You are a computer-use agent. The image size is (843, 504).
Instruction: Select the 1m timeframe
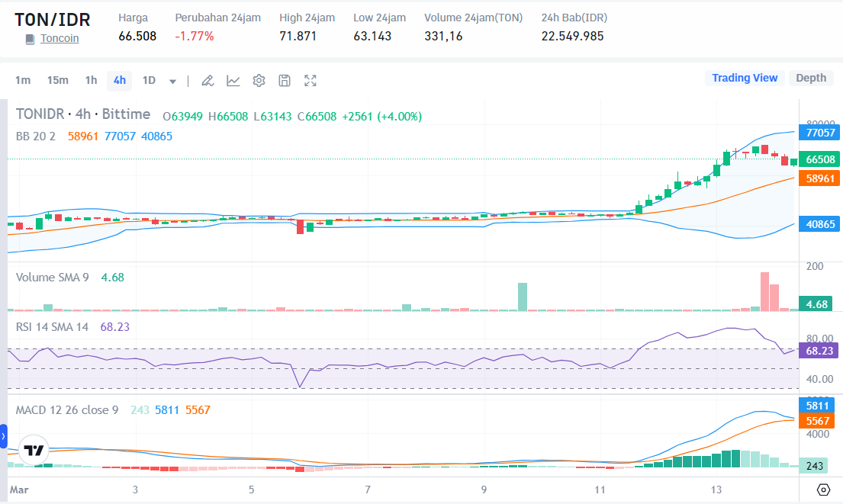coord(23,81)
